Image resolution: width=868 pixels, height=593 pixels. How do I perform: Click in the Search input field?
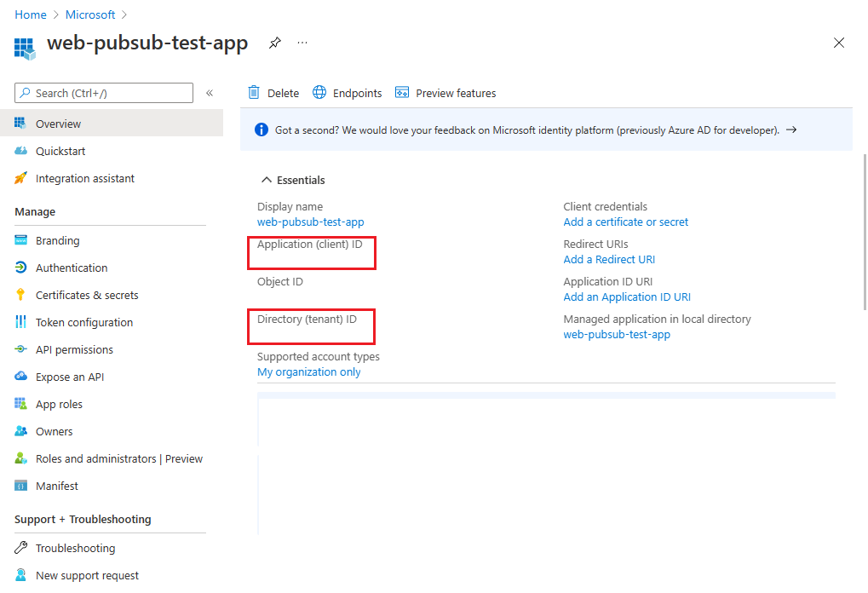coord(111,93)
